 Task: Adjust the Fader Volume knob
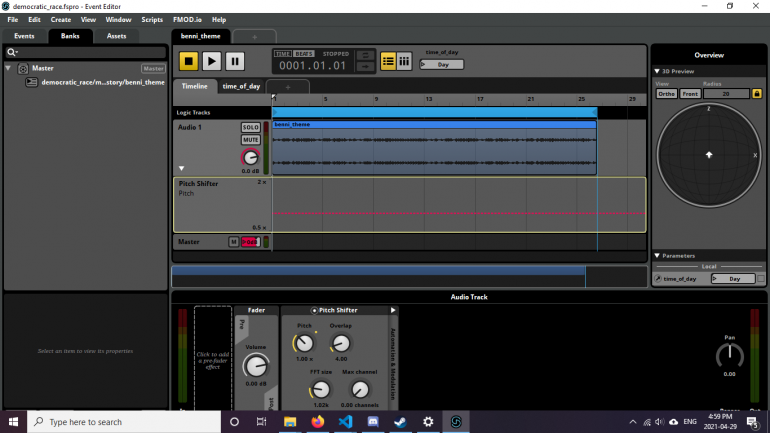pos(256,365)
